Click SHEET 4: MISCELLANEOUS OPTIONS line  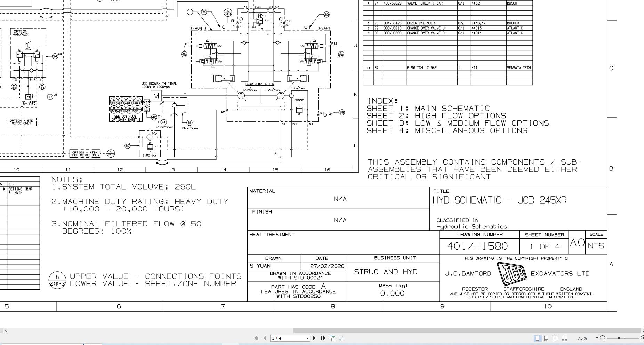[447, 131]
